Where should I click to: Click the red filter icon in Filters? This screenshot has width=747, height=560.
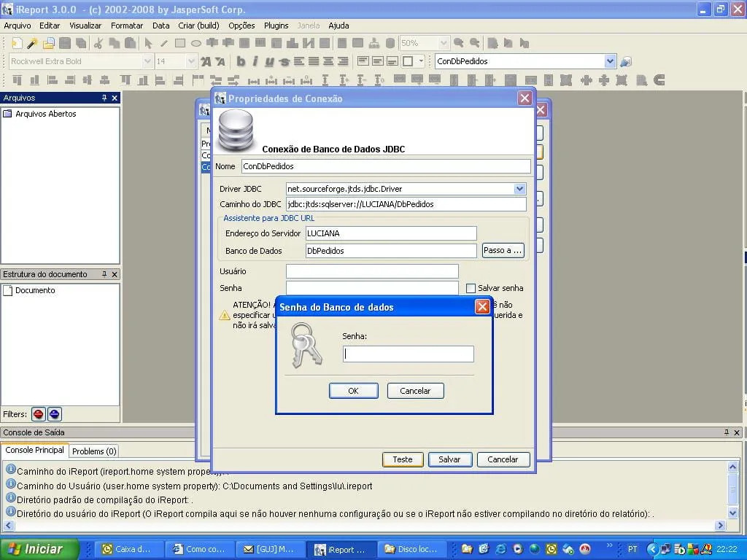pos(39,414)
